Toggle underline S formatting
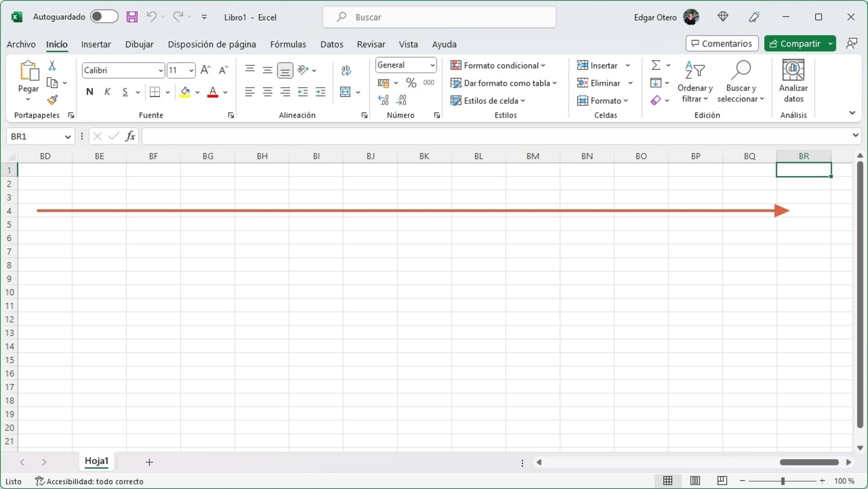This screenshot has width=868, height=489. click(125, 92)
